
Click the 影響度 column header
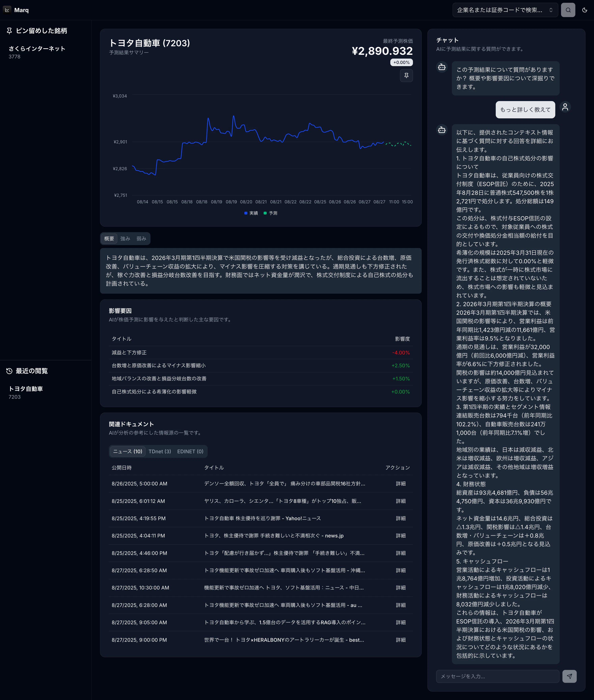point(402,339)
